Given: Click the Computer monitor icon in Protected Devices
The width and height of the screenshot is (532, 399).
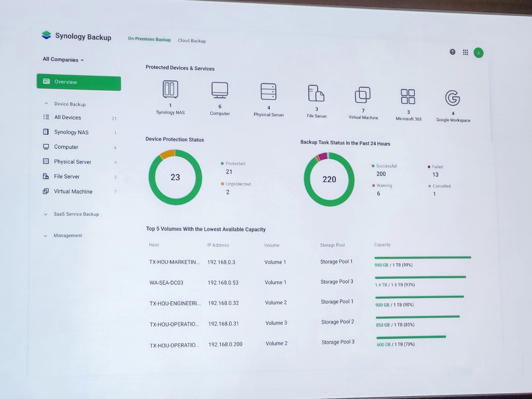Looking at the screenshot, I should pyautogui.click(x=220, y=90).
